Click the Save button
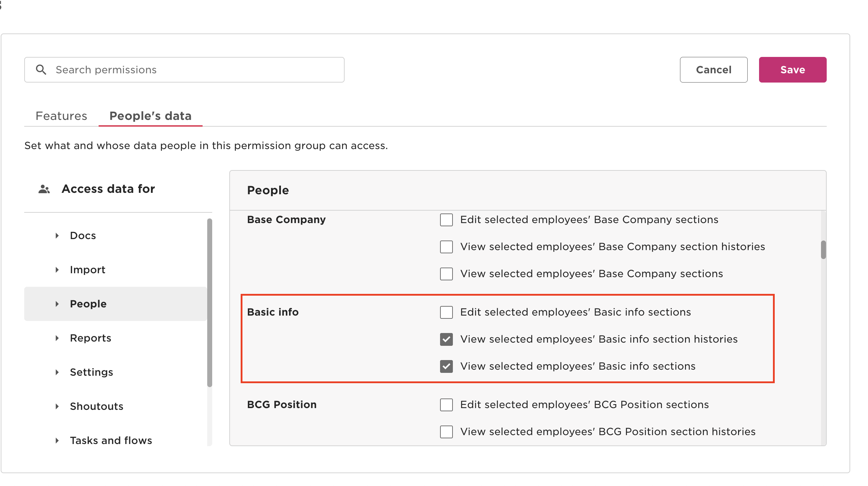This screenshot has height=486, width=868. click(x=793, y=70)
